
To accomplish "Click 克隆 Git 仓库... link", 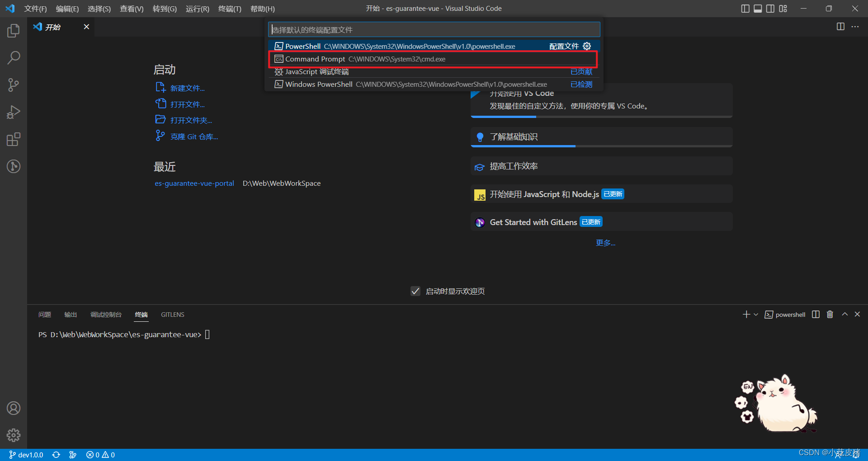I will tap(194, 136).
